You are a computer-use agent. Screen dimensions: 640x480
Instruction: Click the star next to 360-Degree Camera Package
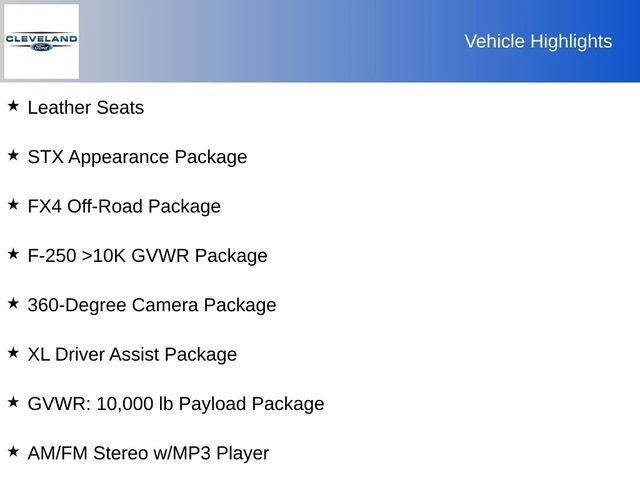pos(13,303)
